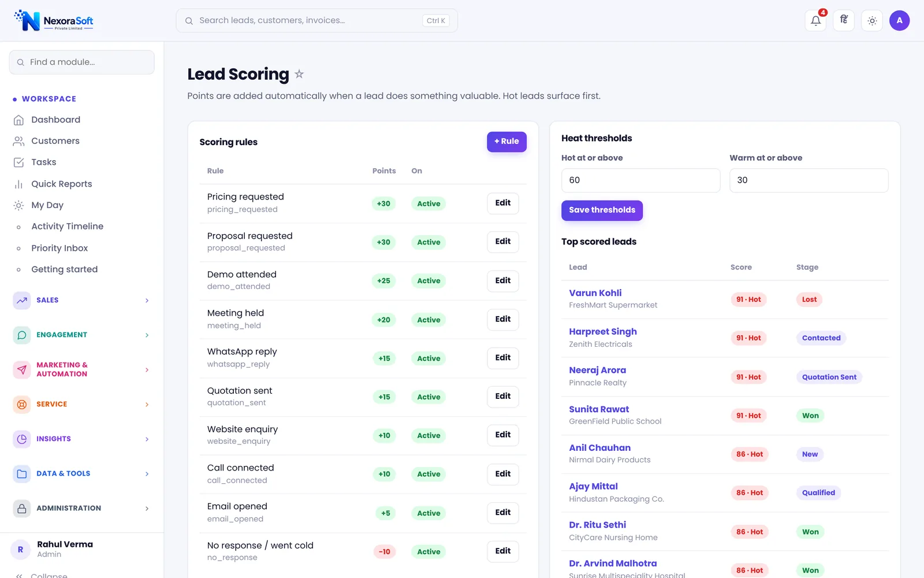
Task: Expand the Service section chevron
Action: tap(147, 404)
